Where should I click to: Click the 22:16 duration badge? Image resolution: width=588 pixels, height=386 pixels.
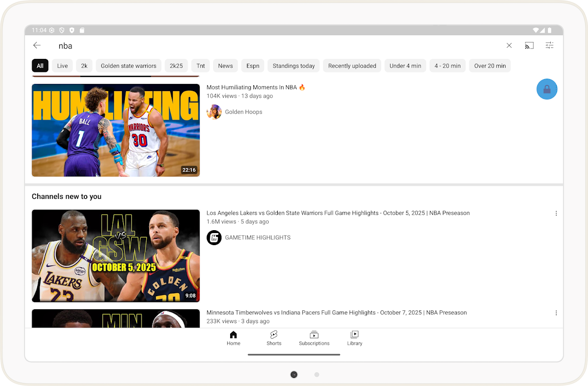point(189,170)
